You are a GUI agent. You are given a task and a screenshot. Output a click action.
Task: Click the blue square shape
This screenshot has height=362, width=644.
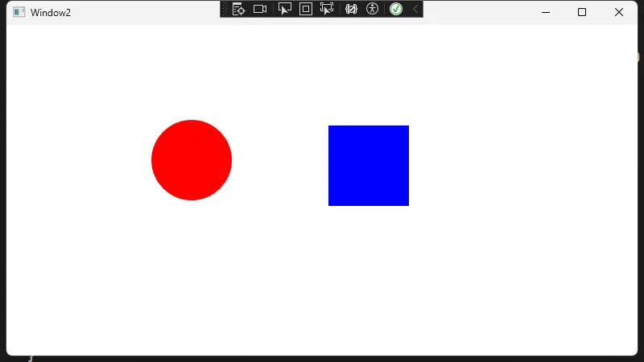pos(369,166)
